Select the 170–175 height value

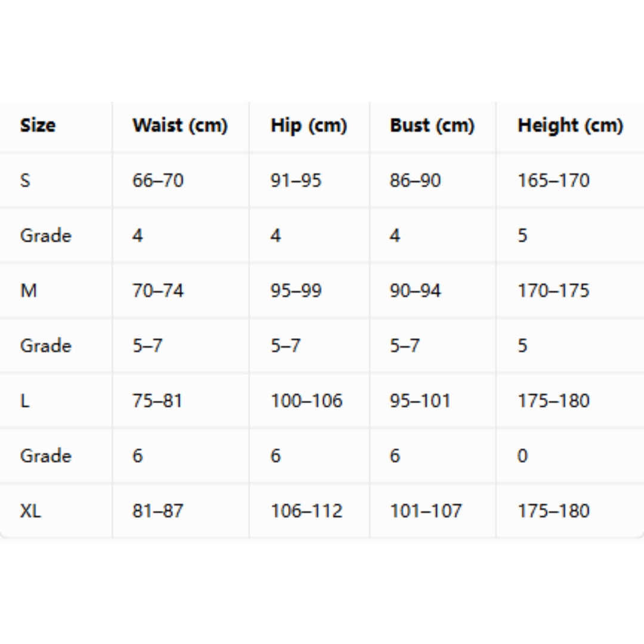(553, 291)
